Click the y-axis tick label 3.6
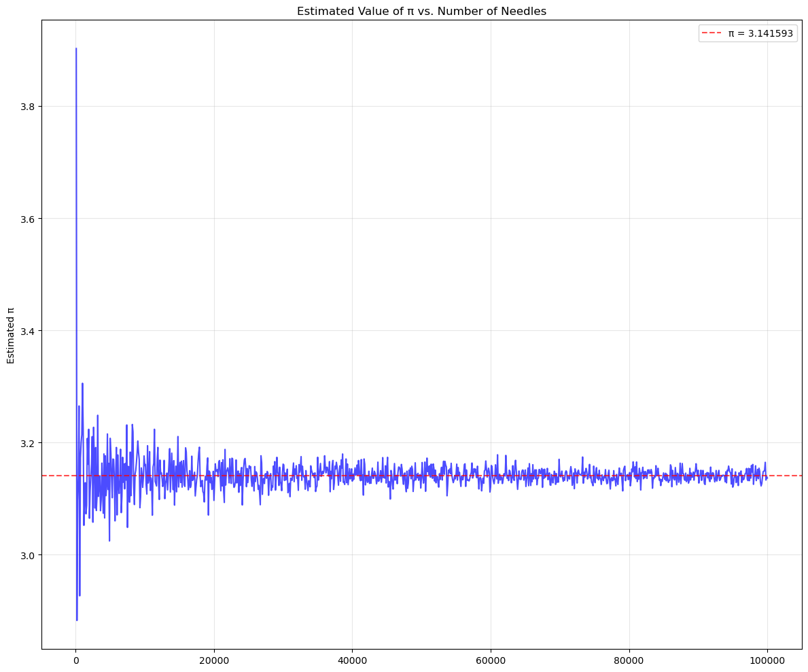The height and width of the screenshot is (672, 808). (27, 219)
